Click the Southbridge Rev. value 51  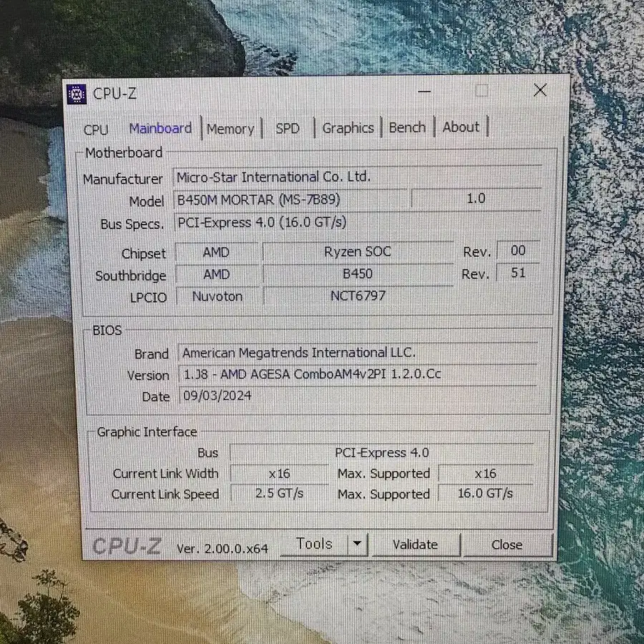518,273
